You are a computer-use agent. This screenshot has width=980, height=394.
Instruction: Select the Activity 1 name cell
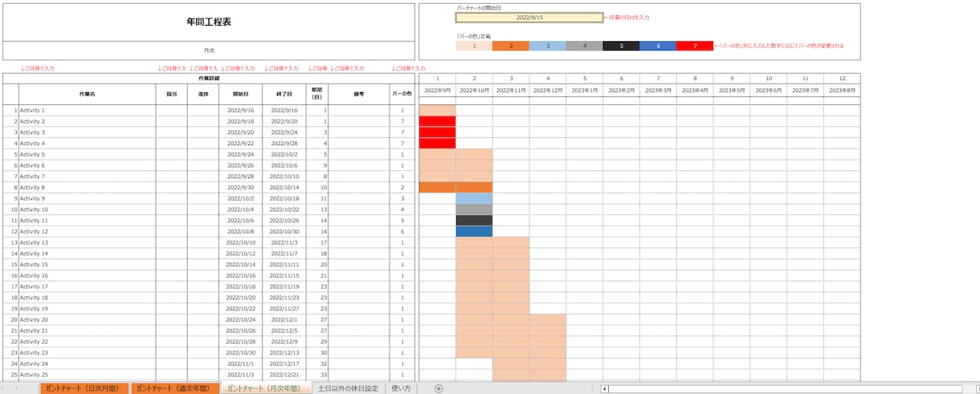[x=88, y=110]
